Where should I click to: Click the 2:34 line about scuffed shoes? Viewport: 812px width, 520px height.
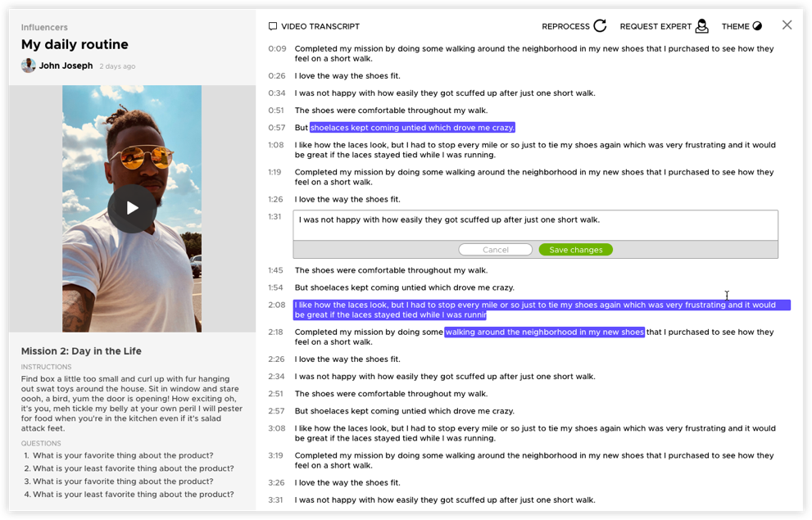click(445, 377)
